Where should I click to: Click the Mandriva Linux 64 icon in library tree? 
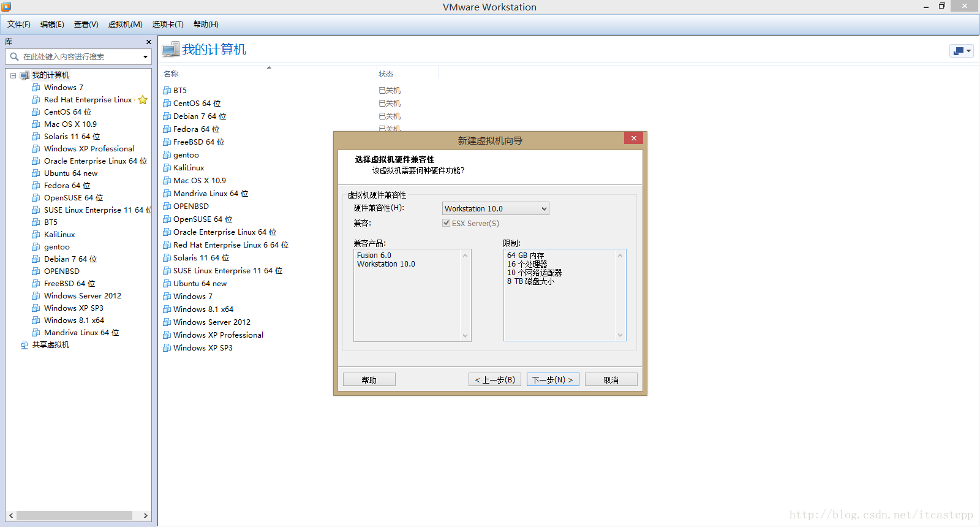[36, 333]
